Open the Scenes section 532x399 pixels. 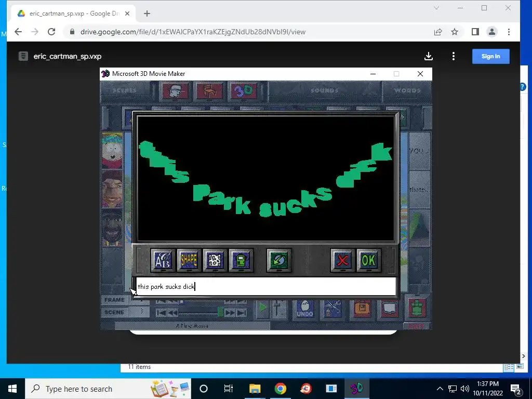[x=125, y=90]
